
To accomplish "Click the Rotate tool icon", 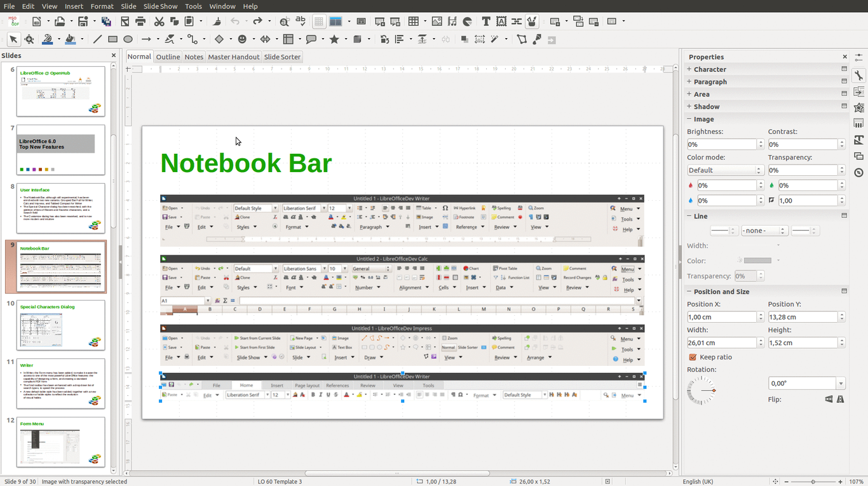I will click(x=384, y=39).
